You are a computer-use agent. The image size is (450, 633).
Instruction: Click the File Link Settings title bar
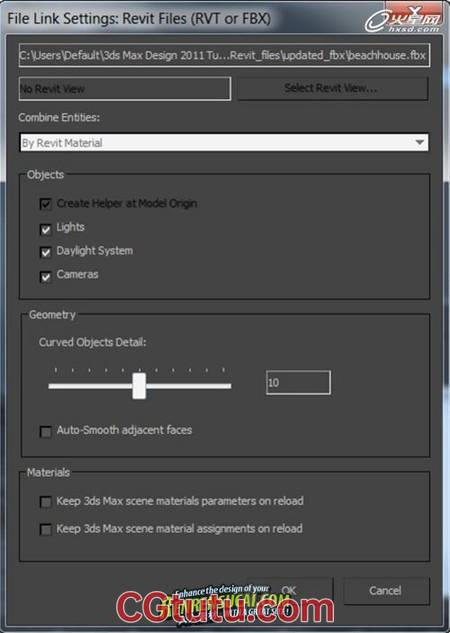194,18
